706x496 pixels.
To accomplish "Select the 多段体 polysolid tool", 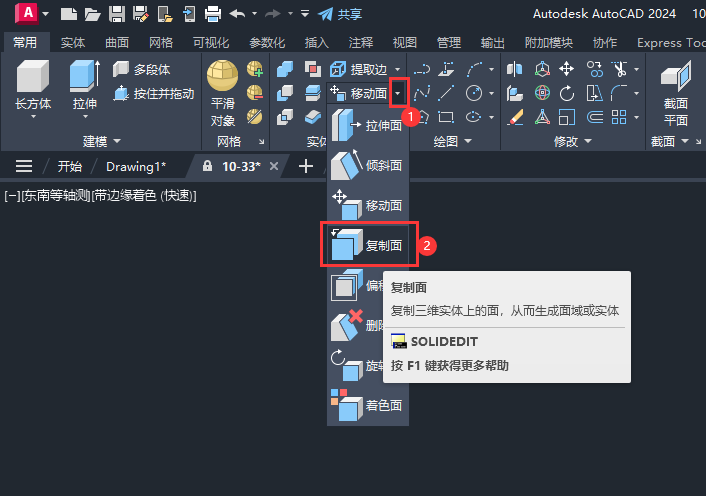I will [x=142, y=69].
